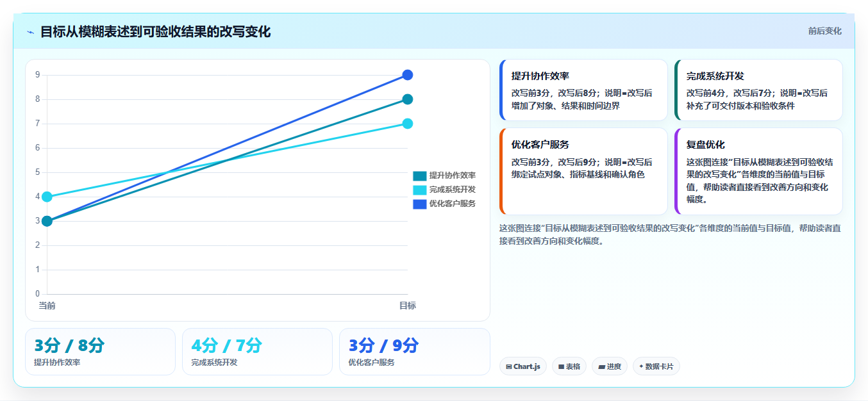Click x-axis label 当前
The height and width of the screenshot is (401, 868).
click(x=47, y=306)
